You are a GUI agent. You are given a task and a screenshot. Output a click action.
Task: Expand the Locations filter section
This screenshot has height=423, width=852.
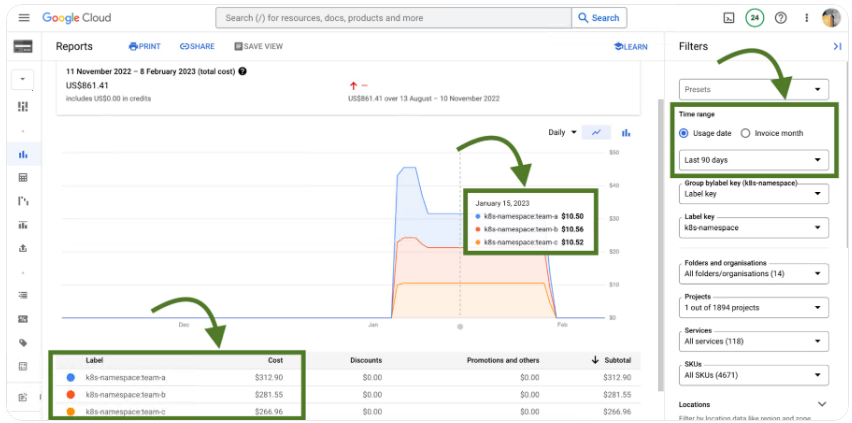tap(822, 404)
